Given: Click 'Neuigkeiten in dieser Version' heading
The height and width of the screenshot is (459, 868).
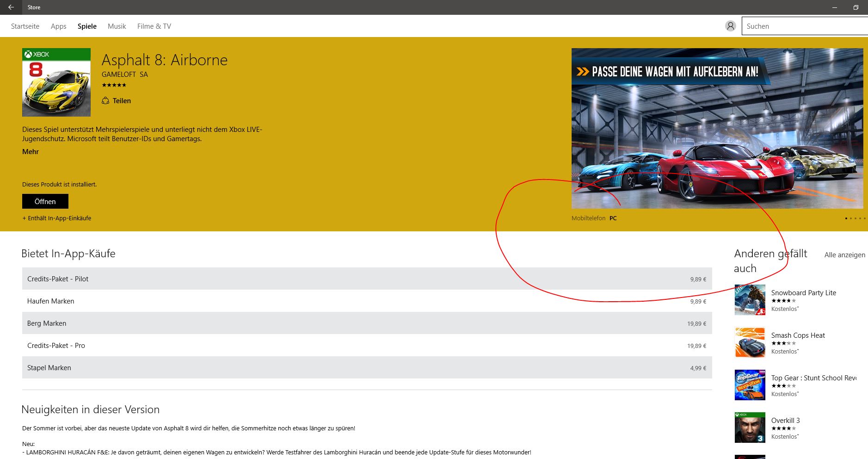Looking at the screenshot, I should pyautogui.click(x=91, y=409).
